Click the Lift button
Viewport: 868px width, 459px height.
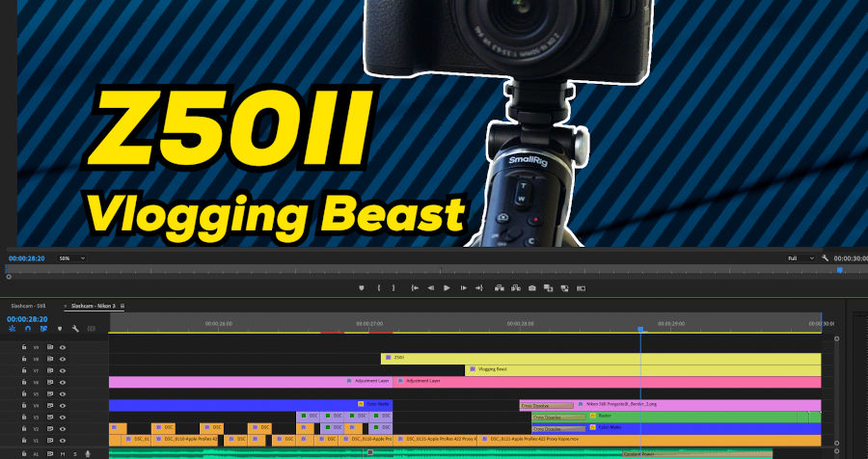[x=500, y=288]
